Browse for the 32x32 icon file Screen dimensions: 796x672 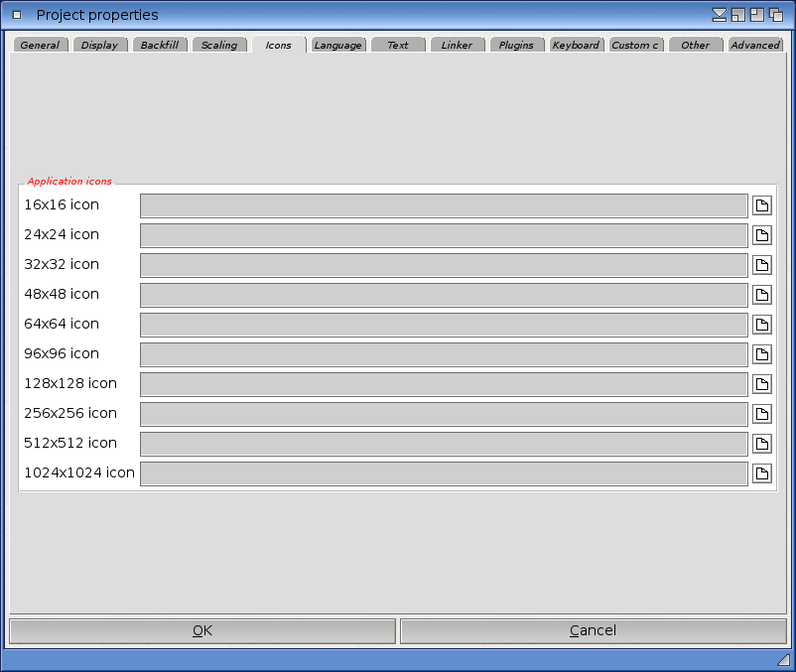click(x=761, y=265)
